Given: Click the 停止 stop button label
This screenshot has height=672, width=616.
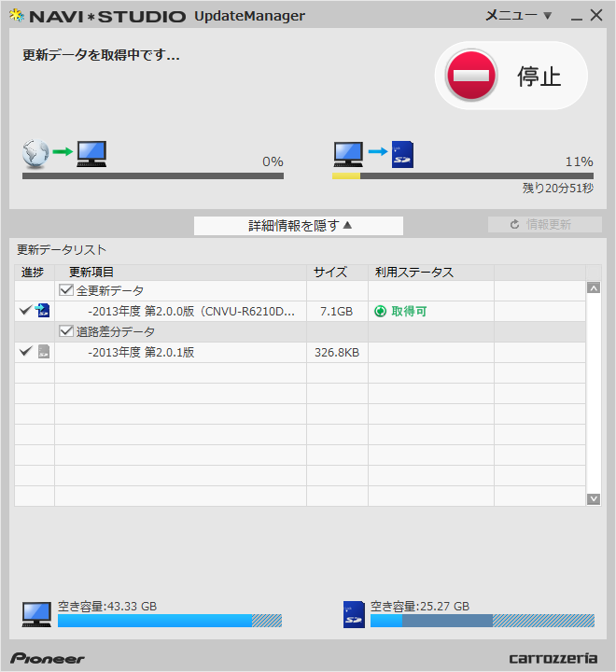Looking at the screenshot, I should [539, 77].
